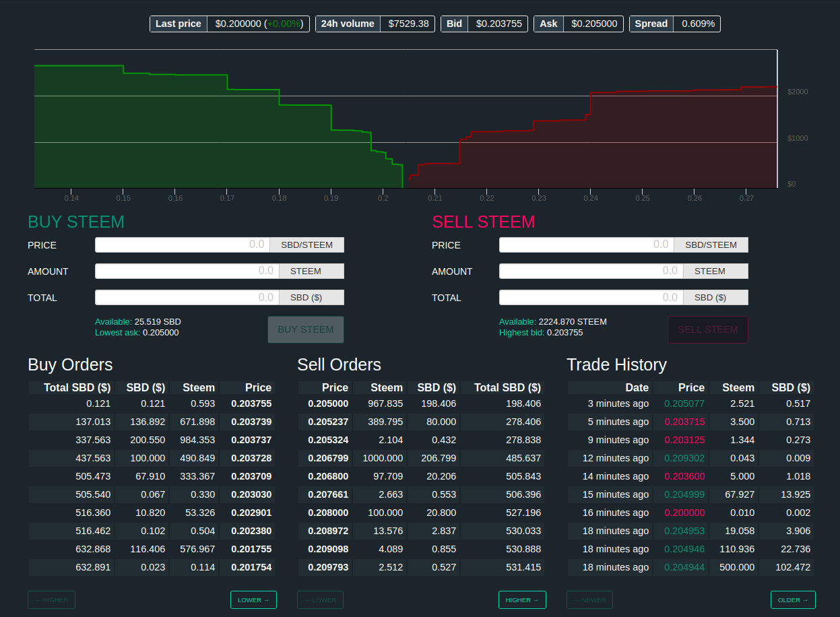Click the Bid ticker value $0.203755
Image resolution: width=840 pixels, height=617 pixels.
click(498, 24)
